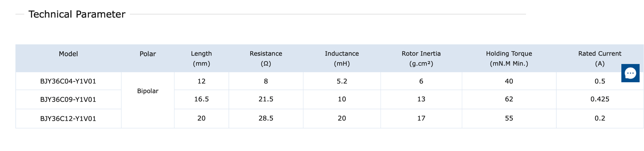Click the Bipolar cell
The image size is (644, 151).
coord(147,91)
